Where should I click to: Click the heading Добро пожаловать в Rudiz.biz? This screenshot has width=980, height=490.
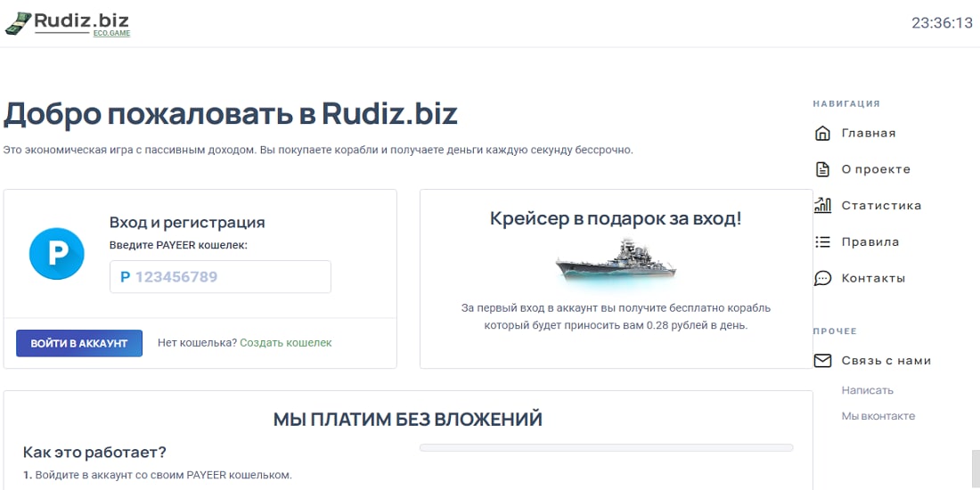tap(231, 114)
